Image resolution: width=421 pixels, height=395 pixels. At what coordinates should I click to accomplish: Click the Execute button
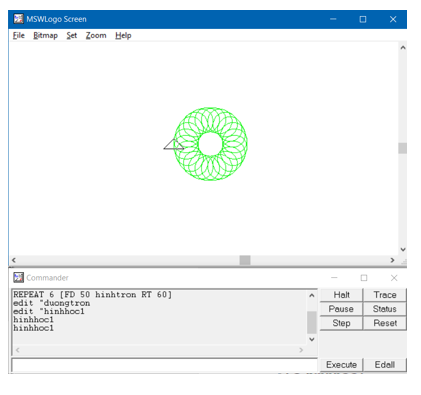[x=341, y=365]
